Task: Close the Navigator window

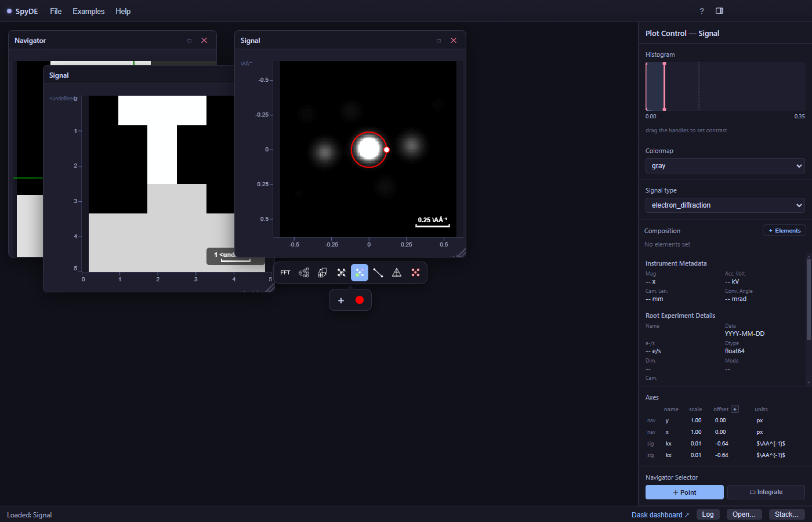Action: 204,41
